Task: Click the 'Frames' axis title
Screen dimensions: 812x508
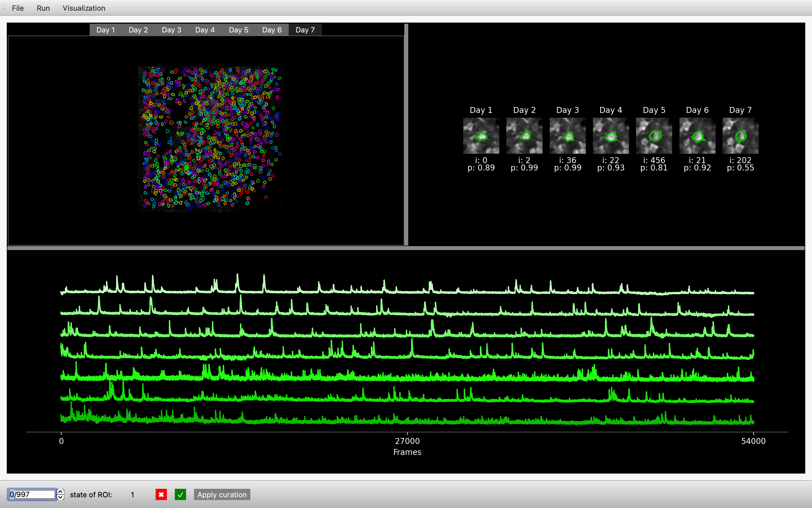Action: (x=407, y=452)
